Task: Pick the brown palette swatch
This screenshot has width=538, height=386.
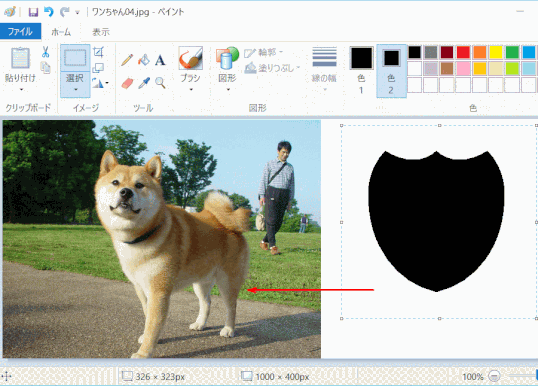Action: 447,69
